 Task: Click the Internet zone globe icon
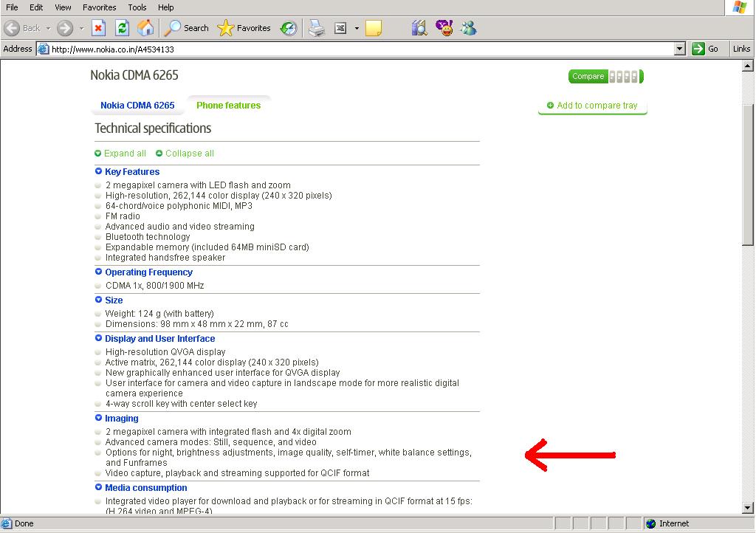point(651,523)
